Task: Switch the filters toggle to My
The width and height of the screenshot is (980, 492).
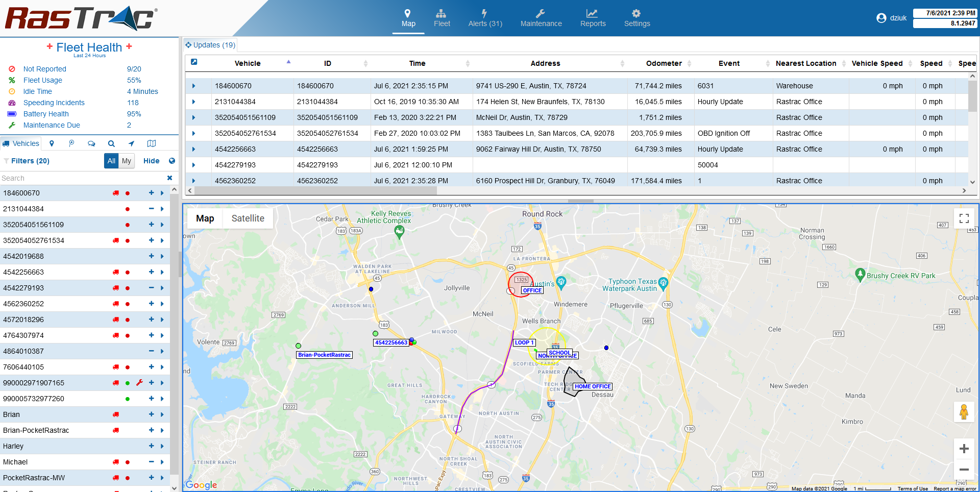Action: pos(127,161)
